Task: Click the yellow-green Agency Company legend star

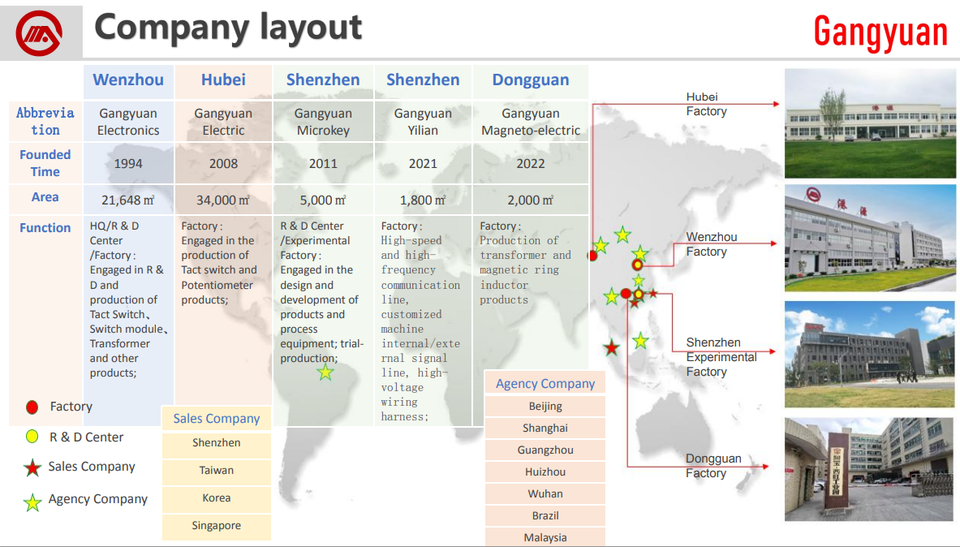Action: 32,502
